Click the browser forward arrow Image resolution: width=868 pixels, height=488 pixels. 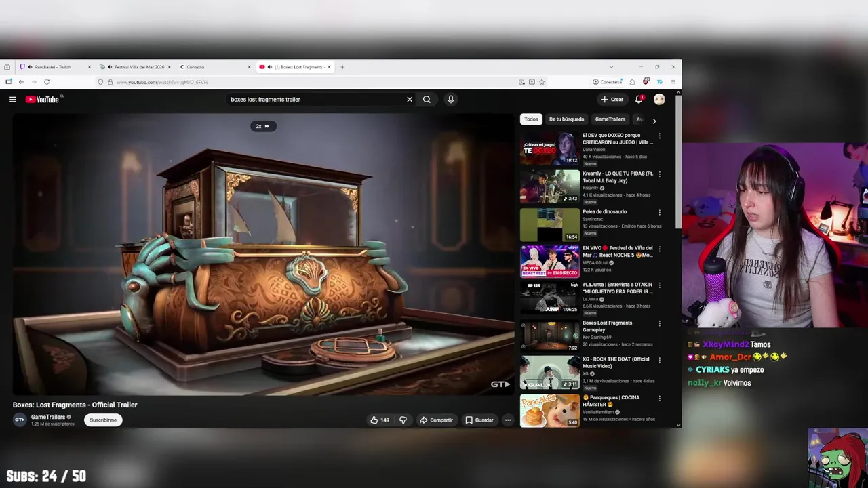click(x=33, y=82)
